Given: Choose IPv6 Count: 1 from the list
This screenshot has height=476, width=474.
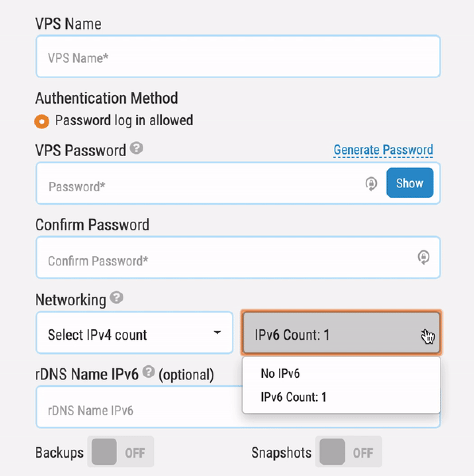Looking at the screenshot, I should point(294,397).
